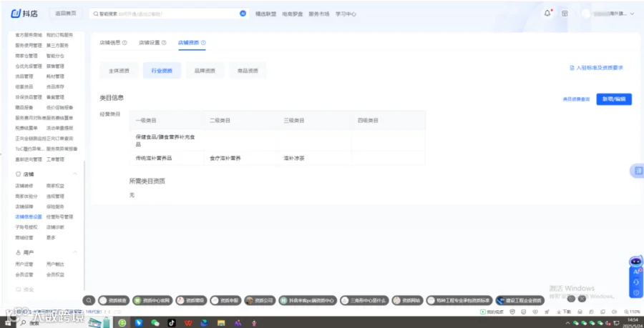This screenshot has height=328, width=644.
Task: Click the blue 新增/编辑 button
Action: pos(614,99)
